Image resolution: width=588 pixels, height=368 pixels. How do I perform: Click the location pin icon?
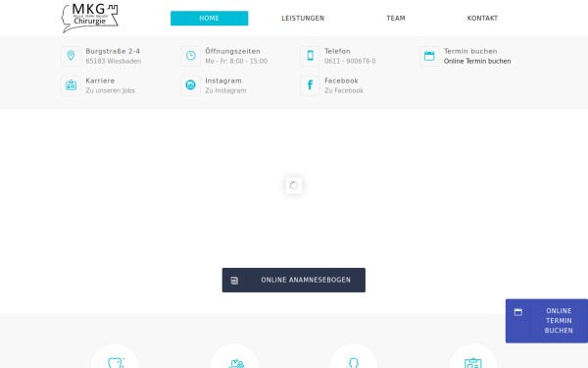[x=71, y=56]
